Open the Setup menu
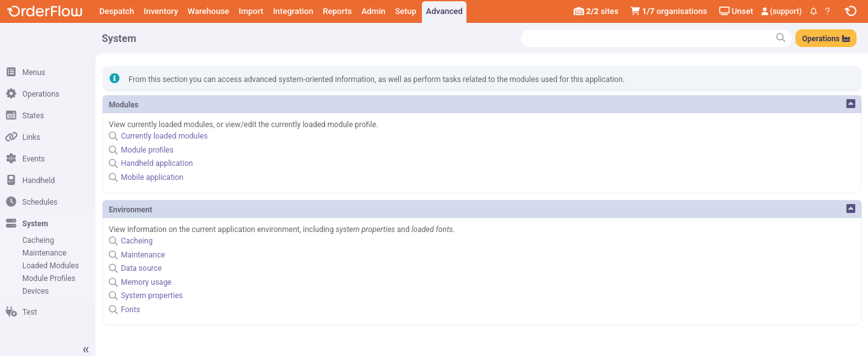This screenshot has width=868, height=356. 405,11
